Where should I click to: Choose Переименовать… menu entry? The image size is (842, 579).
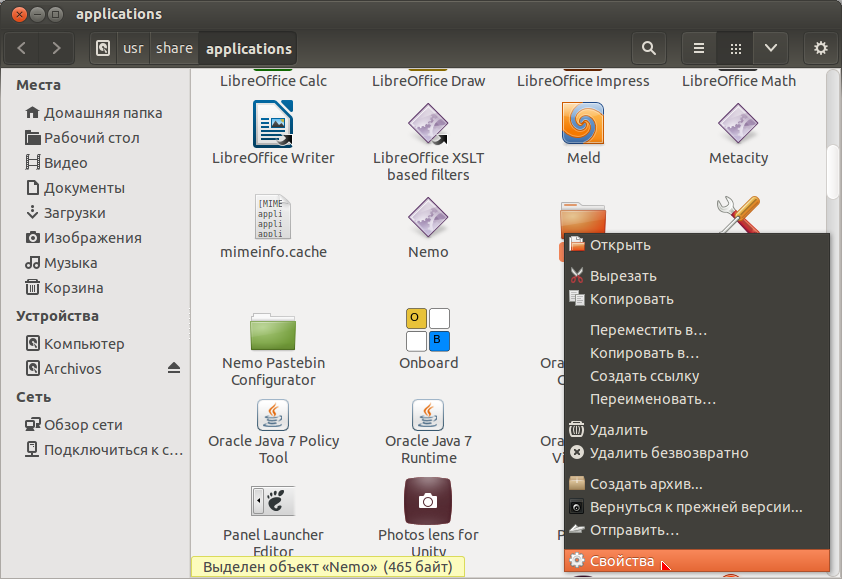696,399
